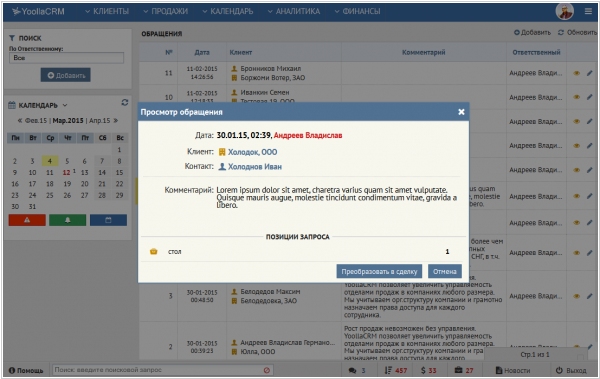
Task: Open tasks counter showing 457
Action: coord(396,371)
